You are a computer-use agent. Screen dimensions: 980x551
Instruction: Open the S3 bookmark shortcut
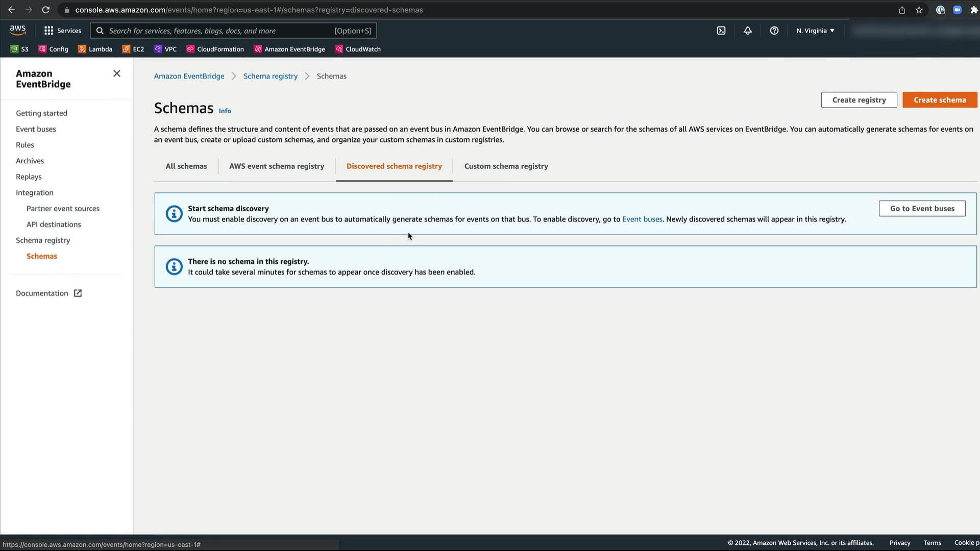pos(20,49)
